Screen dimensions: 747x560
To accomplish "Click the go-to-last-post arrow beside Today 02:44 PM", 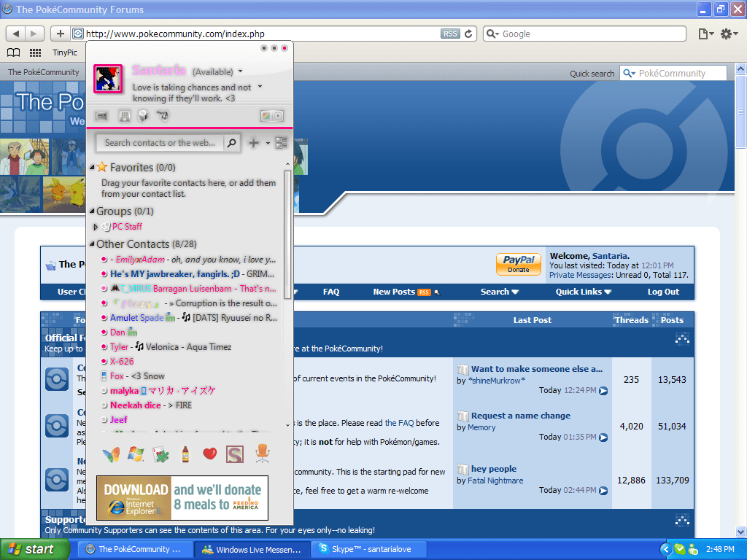I will [x=603, y=491].
